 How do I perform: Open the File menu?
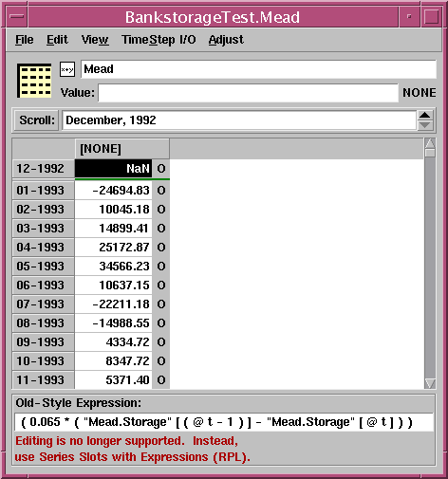tap(25, 40)
